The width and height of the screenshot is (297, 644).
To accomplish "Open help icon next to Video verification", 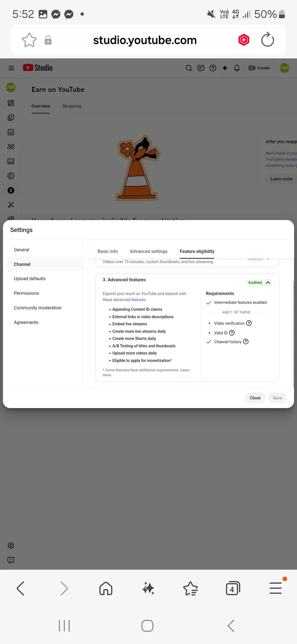I will point(249,323).
